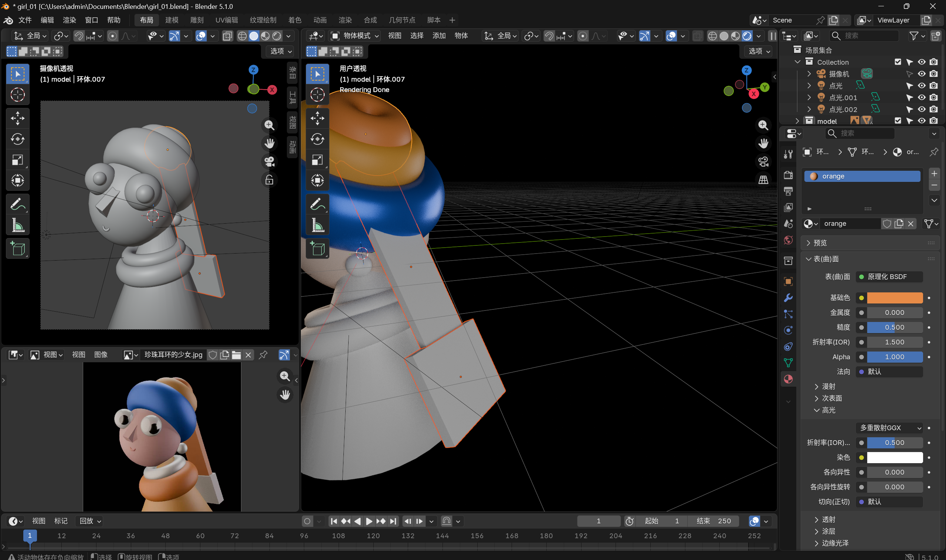The image size is (946, 560).
Task: Toggle camera lock padlock icon in left viewport
Action: pos(269,180)
